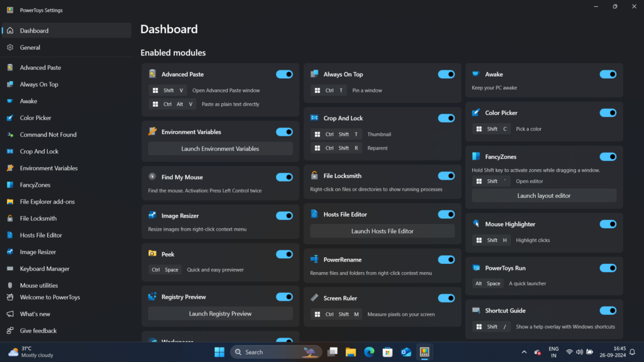Click the Find My Mouse card icon

pos(152,177)
